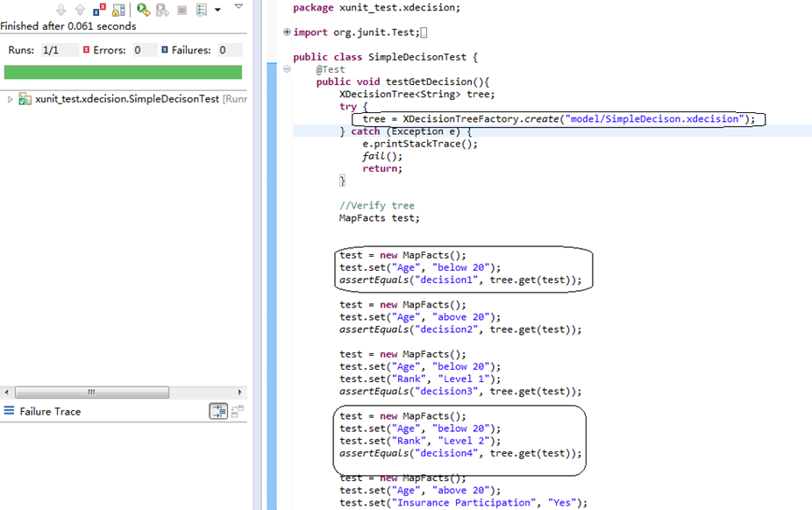Click the Rerun Test button
The width and height of the screenshot is (812, 510).
tap(144, 10)
